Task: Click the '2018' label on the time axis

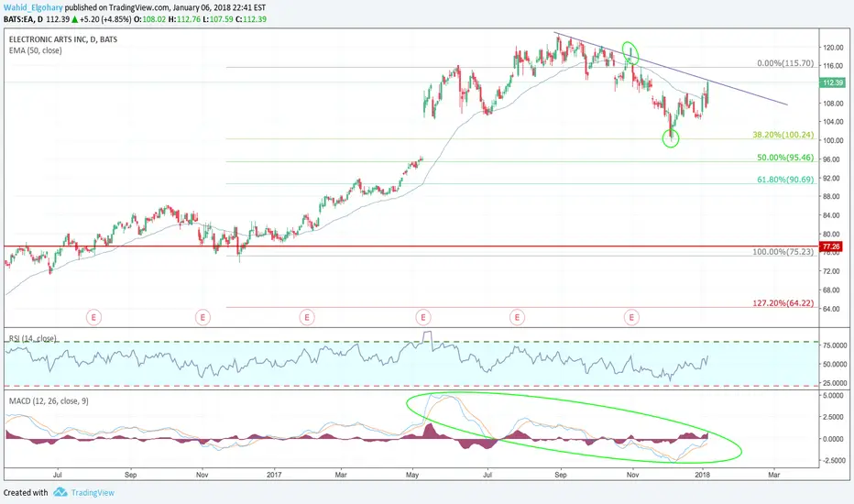Action: coord(702,475)
